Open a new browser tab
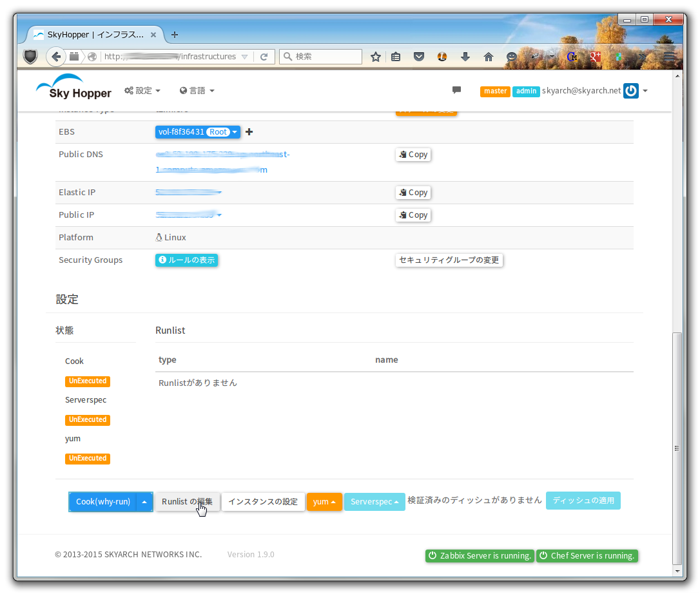Viewport: 700px width, 594px height. [175, 34]
